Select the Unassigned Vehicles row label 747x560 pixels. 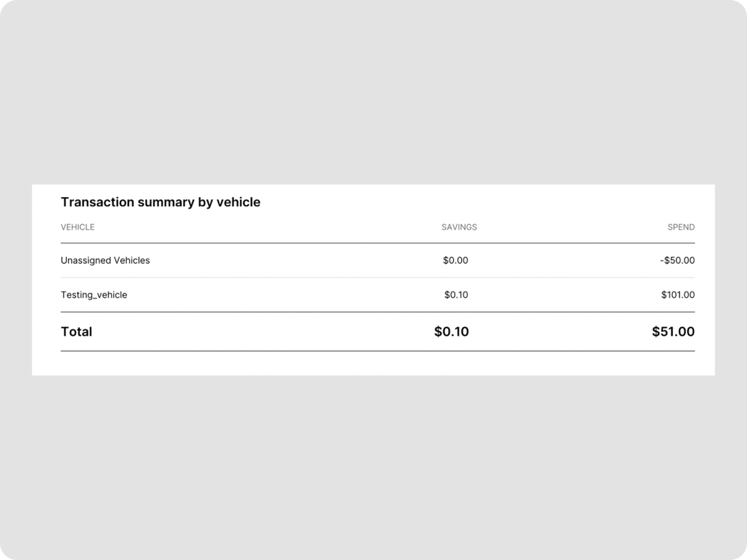click(105, 260)
